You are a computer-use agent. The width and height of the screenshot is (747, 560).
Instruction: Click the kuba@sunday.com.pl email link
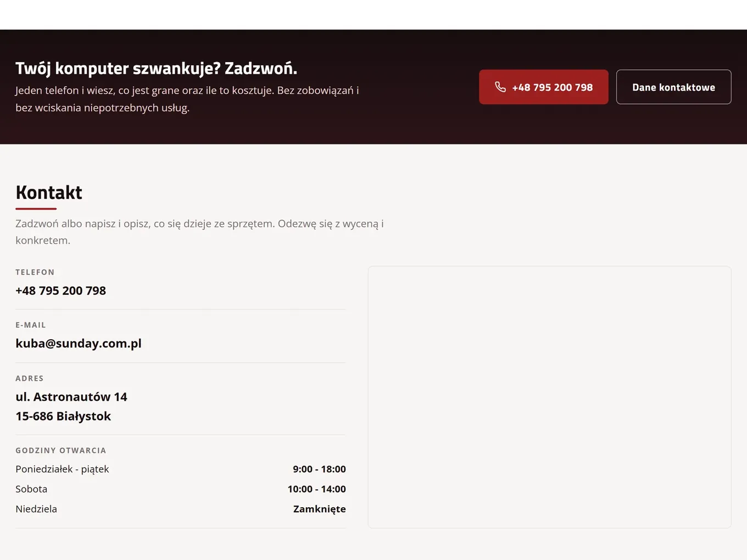tap(79, 343)
